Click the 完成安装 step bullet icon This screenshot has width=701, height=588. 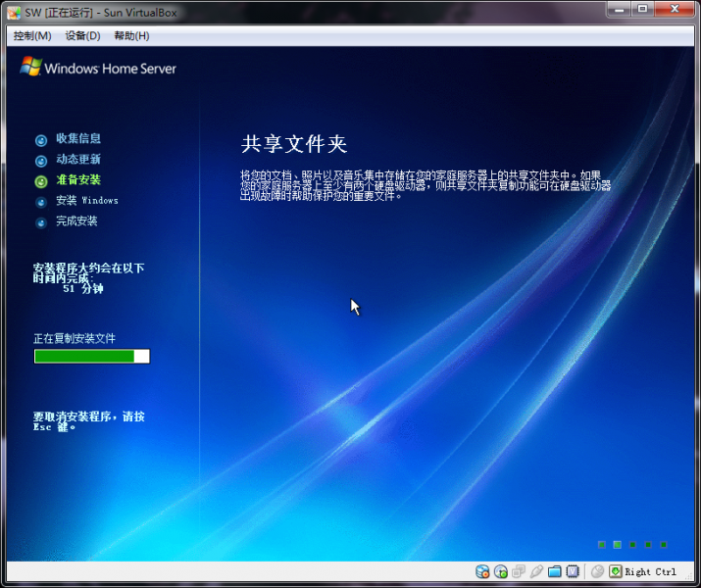(41, 222)
